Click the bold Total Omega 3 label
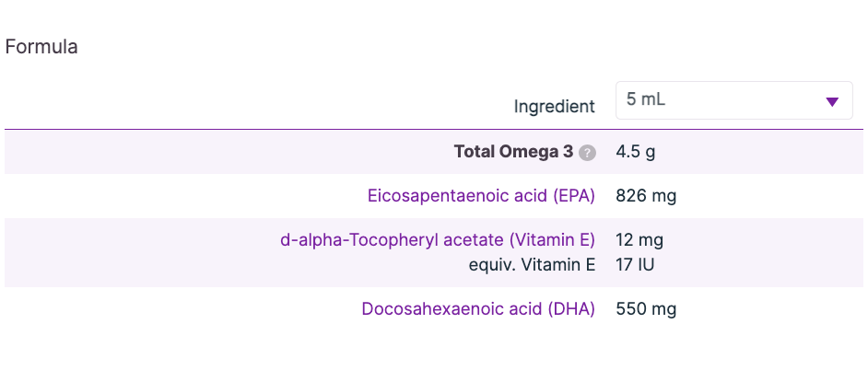868x370 pixels. (514, 152)
